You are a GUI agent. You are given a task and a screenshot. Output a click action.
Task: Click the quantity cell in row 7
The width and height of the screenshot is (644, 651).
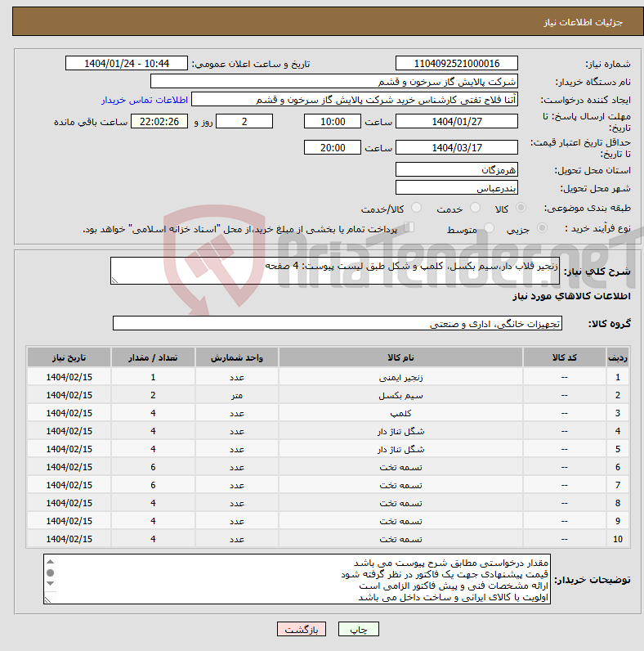[153, 485]
